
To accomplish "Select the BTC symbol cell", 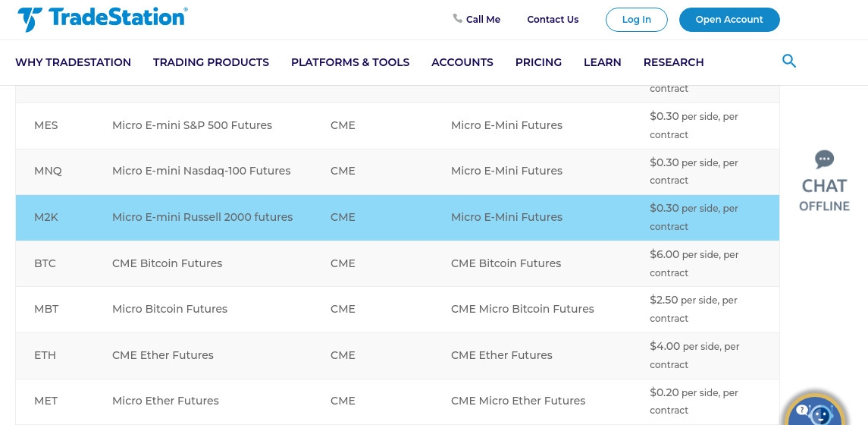I will [45, 263].
